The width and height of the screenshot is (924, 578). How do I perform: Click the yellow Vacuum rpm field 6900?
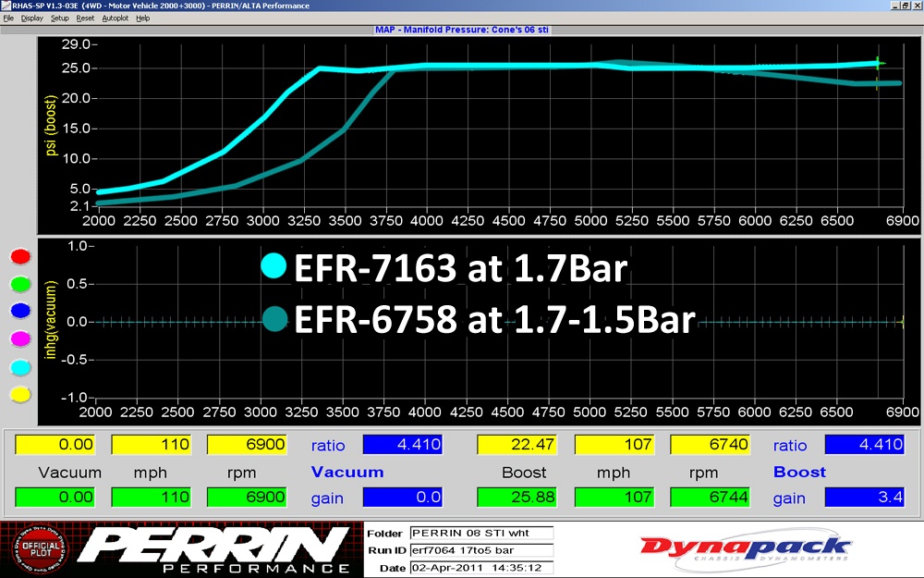[247, 445]
